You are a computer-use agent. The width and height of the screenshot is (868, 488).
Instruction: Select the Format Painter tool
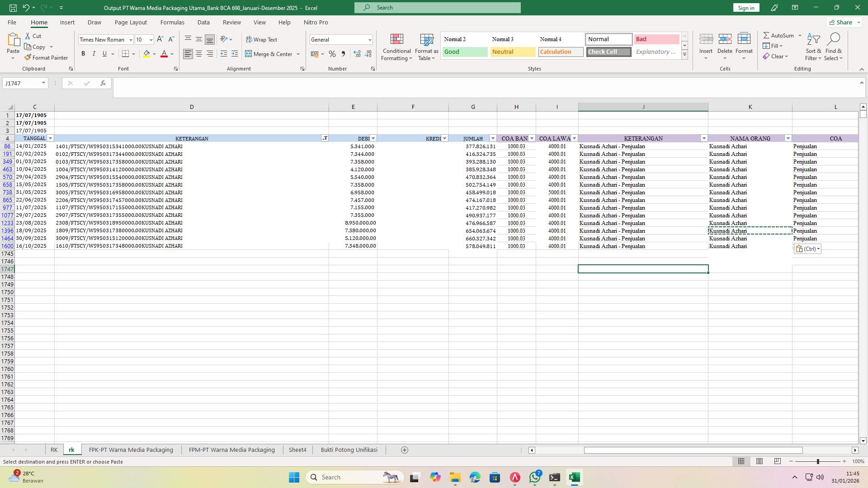(47, 57)
